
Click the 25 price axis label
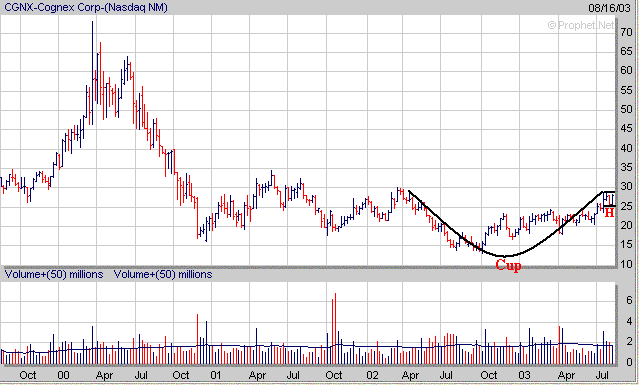coord(626,206)
